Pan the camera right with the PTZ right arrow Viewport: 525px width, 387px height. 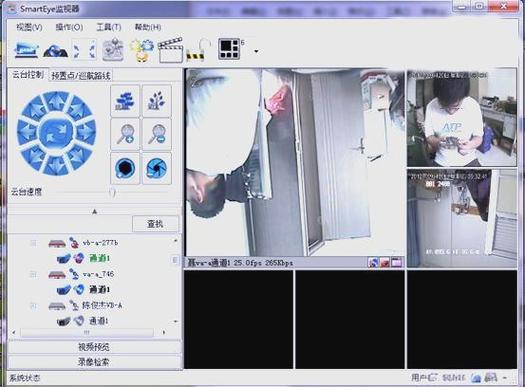coord(86,133)
